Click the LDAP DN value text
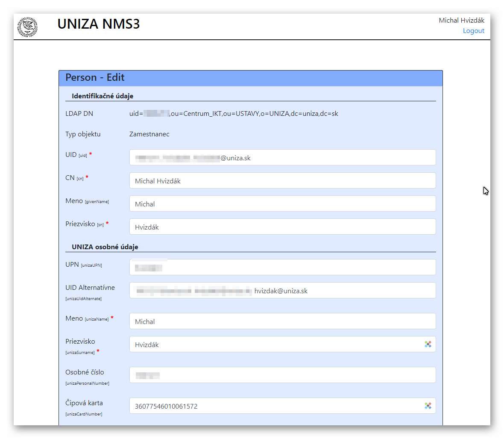Image resolution: width=504 pixels, height=439 pixels. click(x=234, y=114)
